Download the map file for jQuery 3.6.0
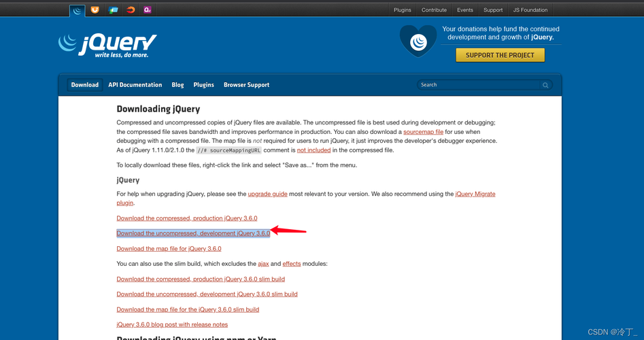 pyautogui.click(x=169, y=248)
